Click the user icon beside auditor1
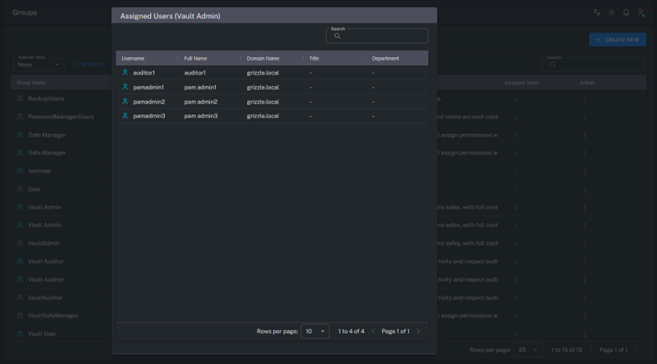 [125, 72]
